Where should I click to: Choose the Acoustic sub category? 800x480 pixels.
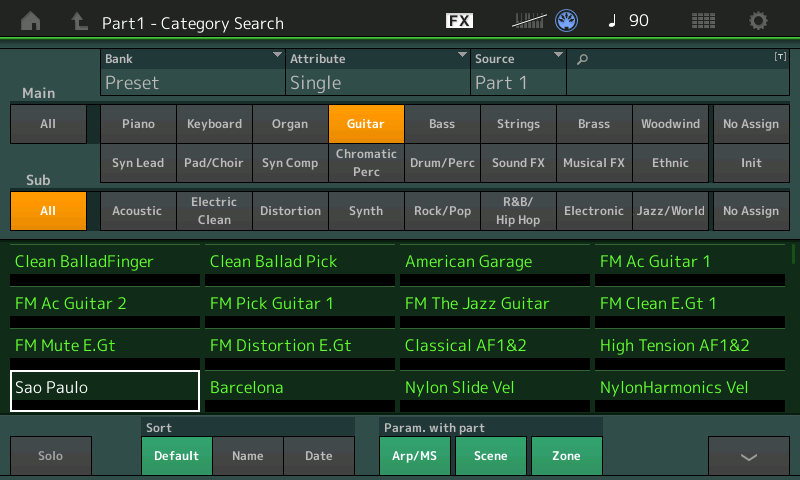[x=137, y=211]
